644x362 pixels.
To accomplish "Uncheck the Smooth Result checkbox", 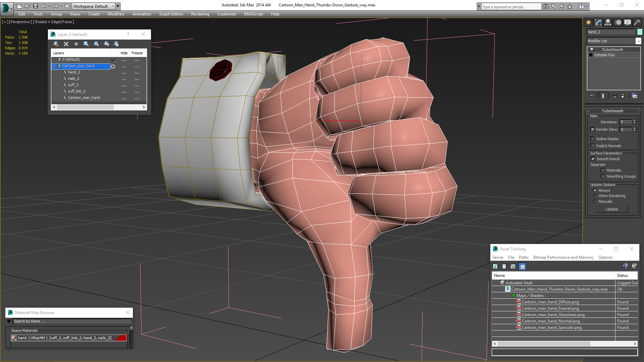I will 593,159.
